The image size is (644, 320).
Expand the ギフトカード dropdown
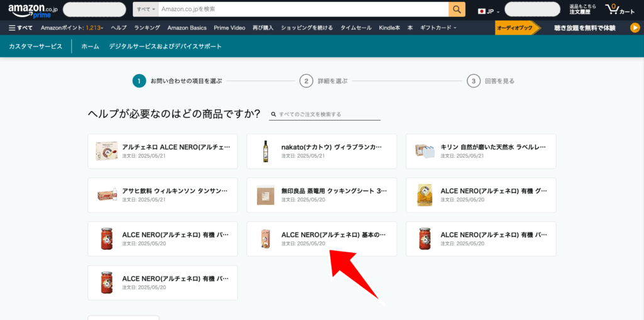coord(438,28)
